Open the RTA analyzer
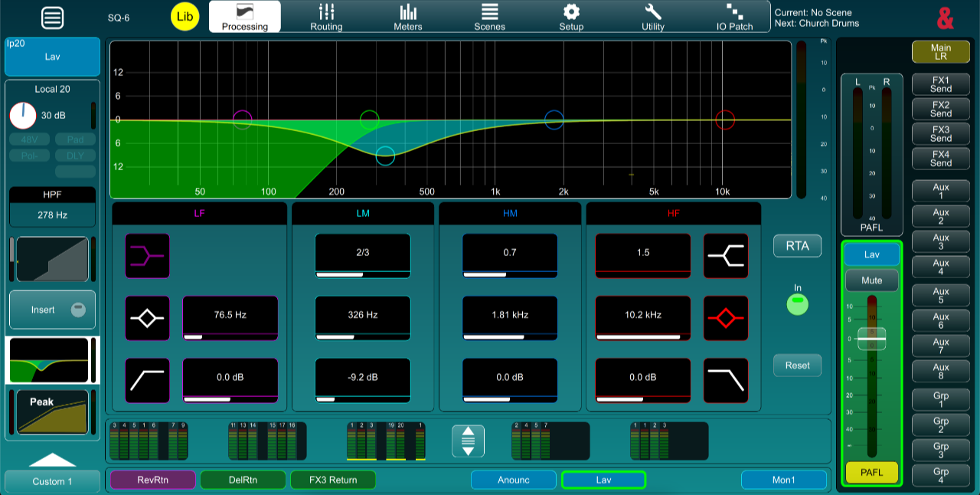Image resolution: width=980 pixels, height=495 pixels. tap(797, 245)
